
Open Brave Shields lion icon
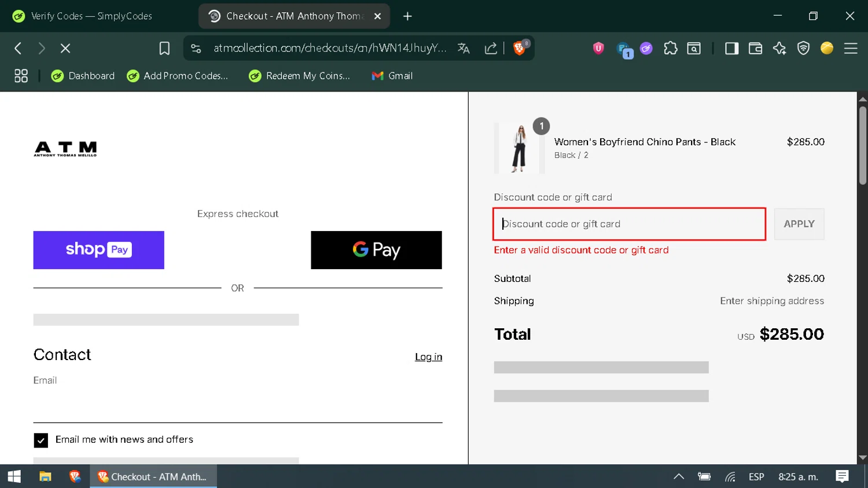[x=520, y=48]
